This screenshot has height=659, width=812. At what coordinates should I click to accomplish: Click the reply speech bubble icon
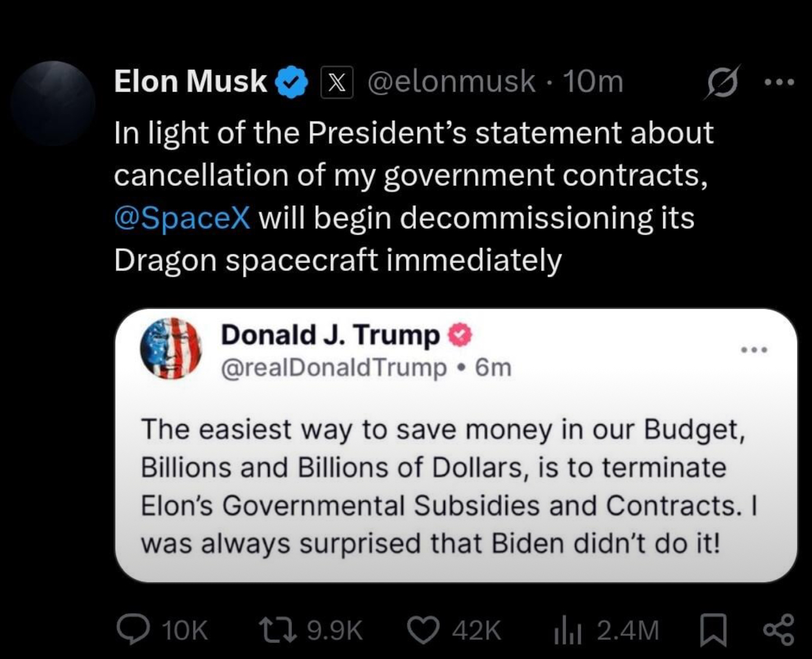pyautogui.click(x=133, y=629)
